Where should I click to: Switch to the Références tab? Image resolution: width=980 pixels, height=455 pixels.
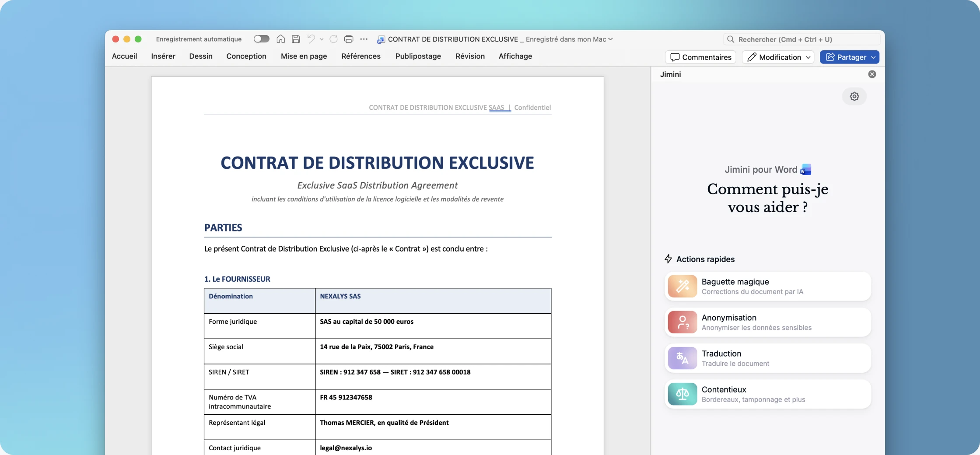[361, 56]
